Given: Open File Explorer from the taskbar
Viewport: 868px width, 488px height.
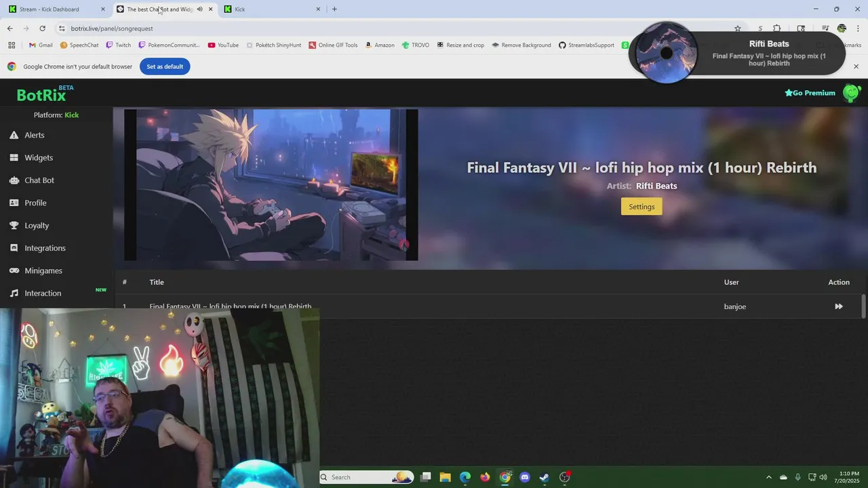Looking at the screenshot, I should click(445, 477).
